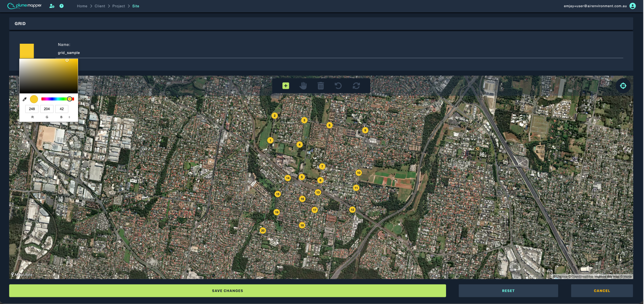Viewport: 644px width, 304px height.
Task: Click the grid name input field
Action: [339, 53]
